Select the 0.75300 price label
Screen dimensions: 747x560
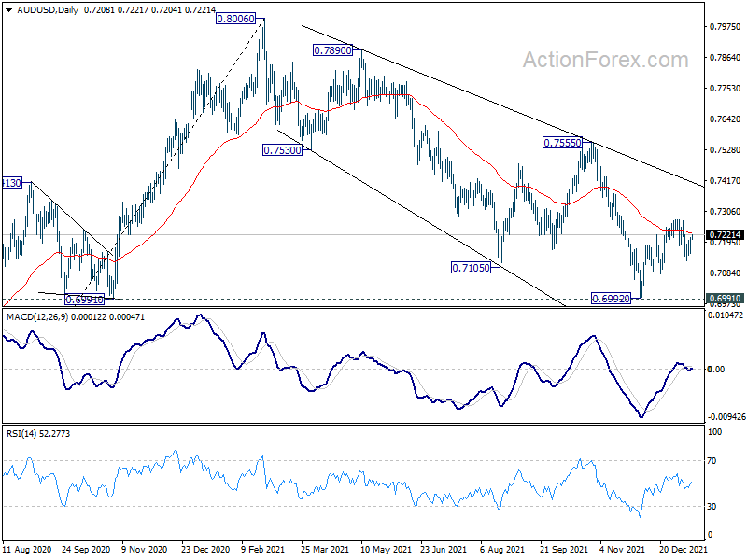283,150
